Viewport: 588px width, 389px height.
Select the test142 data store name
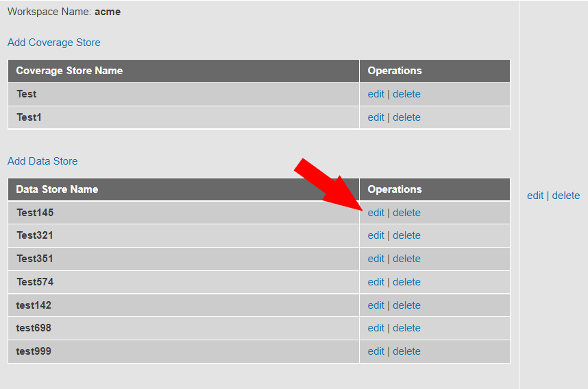point(34,305)
